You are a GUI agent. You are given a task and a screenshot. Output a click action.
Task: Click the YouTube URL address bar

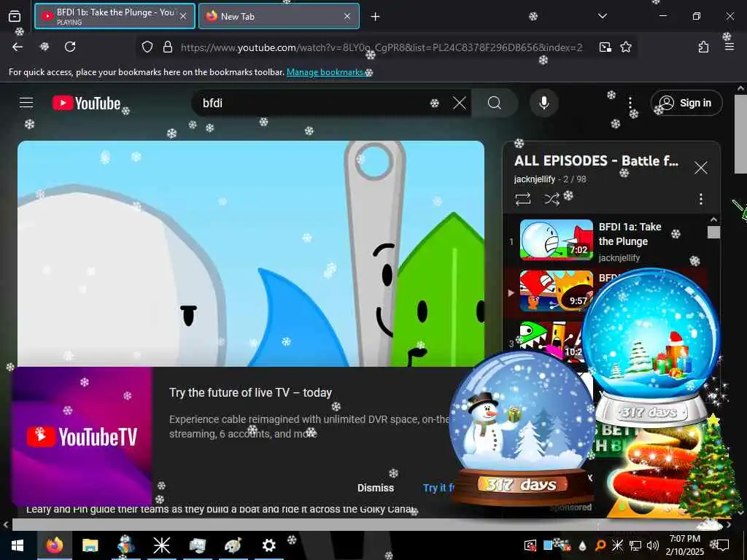click(381, 47)
